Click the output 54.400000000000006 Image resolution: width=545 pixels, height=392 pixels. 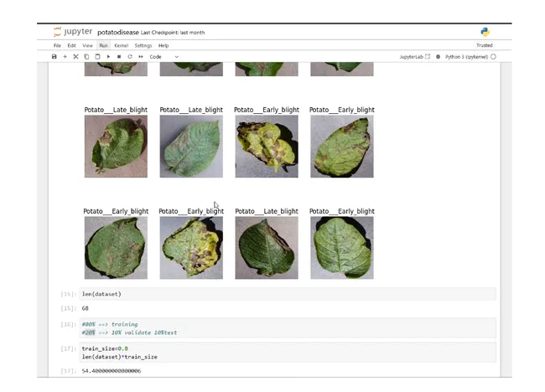tap(112, 371)
